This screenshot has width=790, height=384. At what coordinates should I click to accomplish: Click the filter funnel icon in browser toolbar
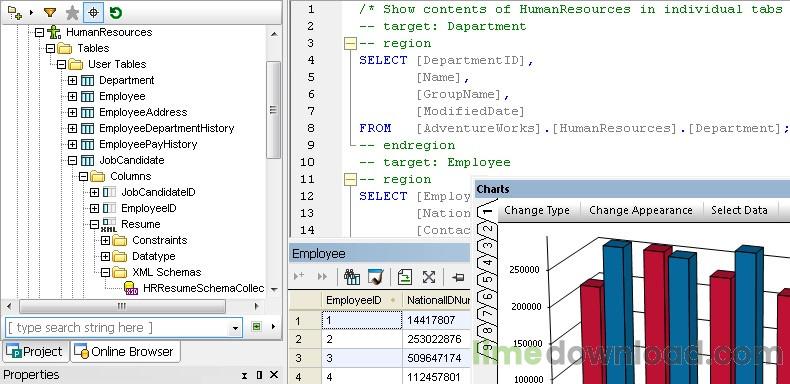[x=49, y=13]
